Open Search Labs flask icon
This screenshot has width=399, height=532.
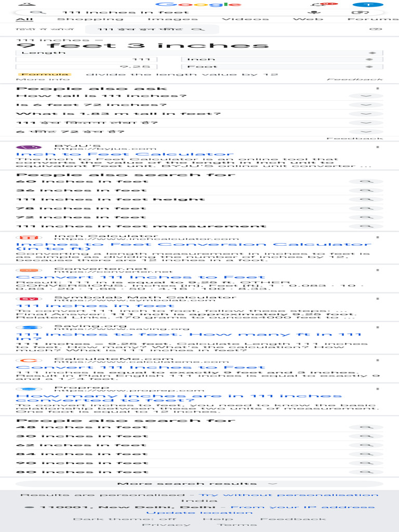click(x=27, y=4)
